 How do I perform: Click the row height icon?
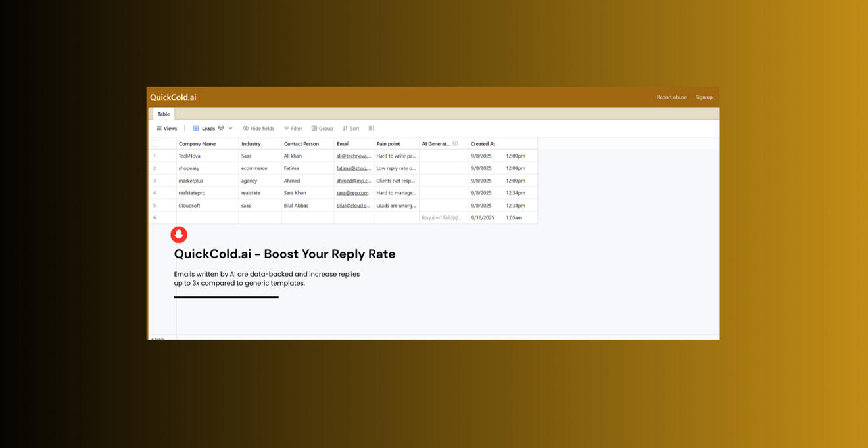click(x=372, y=129)
